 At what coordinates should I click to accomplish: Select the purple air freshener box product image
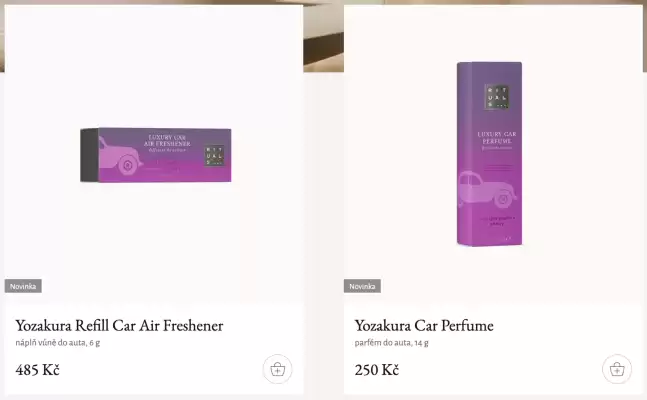[x=156, y=155]
